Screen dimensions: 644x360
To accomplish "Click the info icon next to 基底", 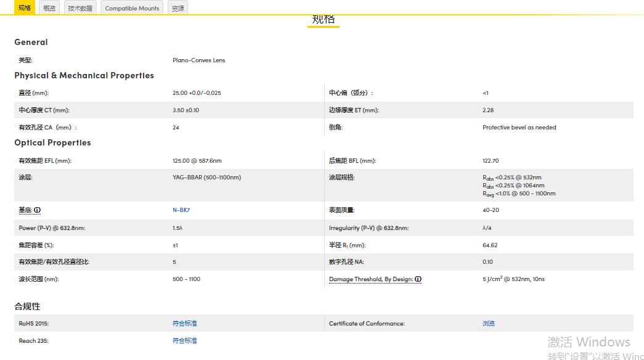I will (38, 210).
